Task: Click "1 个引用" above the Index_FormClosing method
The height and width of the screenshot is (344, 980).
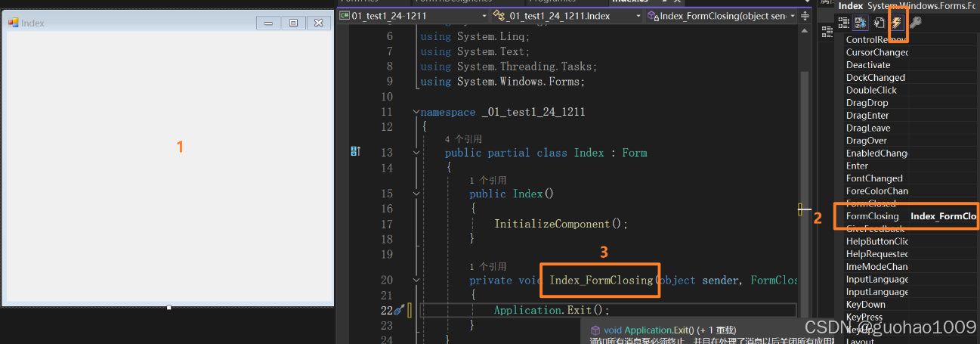Action: click(488, 267)
